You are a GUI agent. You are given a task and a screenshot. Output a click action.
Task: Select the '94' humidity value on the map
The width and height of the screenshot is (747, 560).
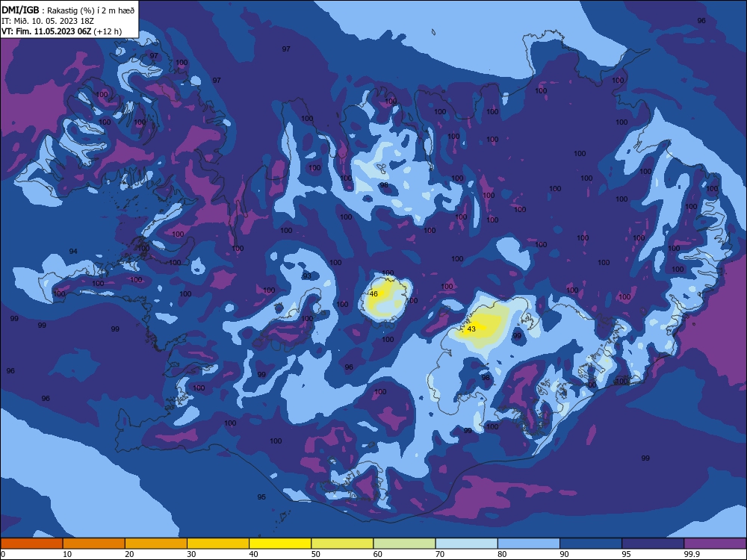pos(73,251)
